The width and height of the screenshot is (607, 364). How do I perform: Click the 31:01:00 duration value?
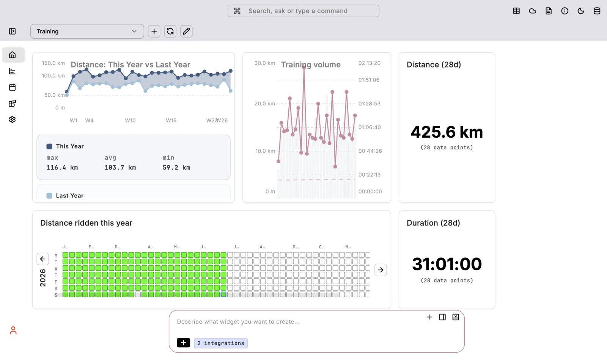click(x=447, y=264)
